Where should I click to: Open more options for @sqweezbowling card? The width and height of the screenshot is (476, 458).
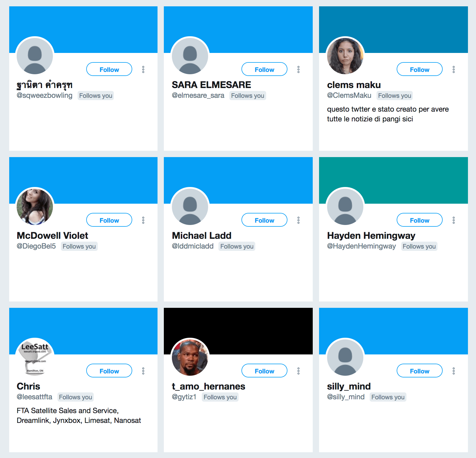coord(143,69)
